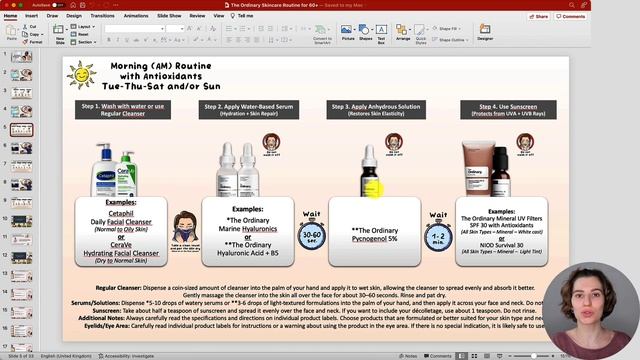
Task: Go to the Animations tab
Action: pos(136,16)
